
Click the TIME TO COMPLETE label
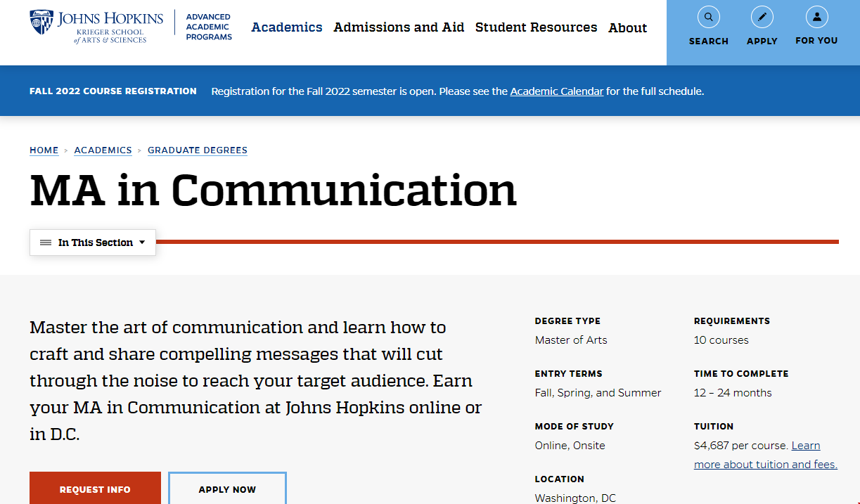pos(741,374)
